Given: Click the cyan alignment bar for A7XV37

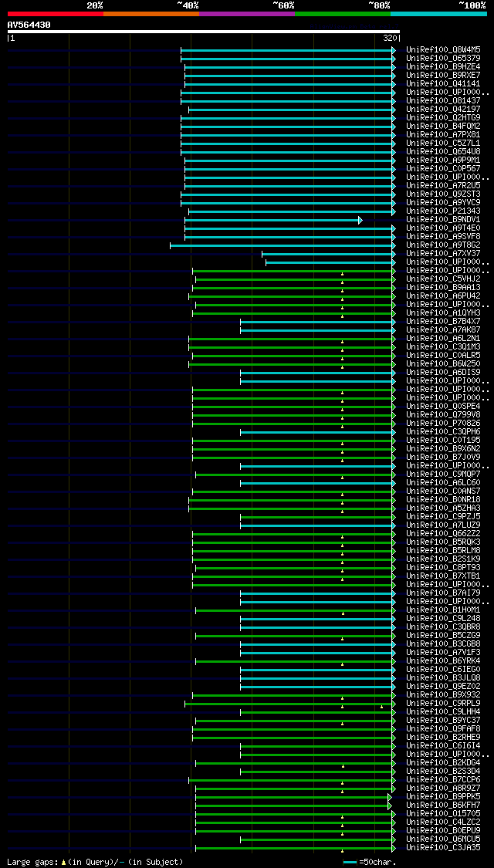Looking at the screenshot, I should point(329,254).
